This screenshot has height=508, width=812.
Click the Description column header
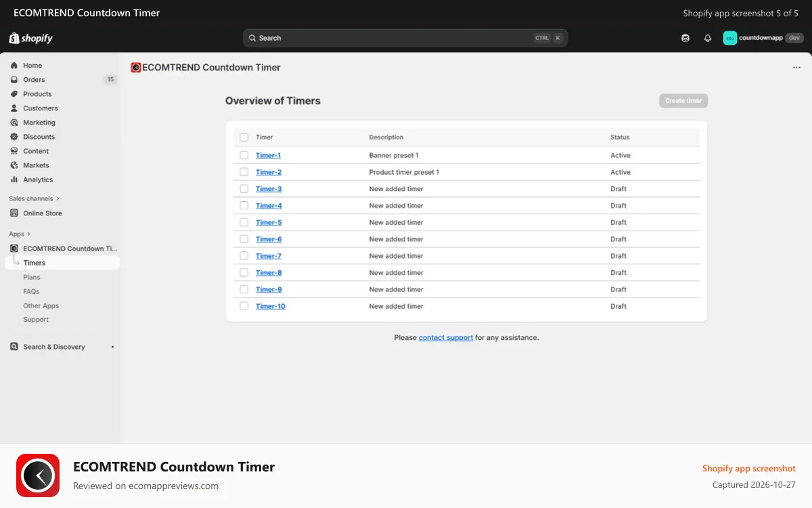click(386, 137)
